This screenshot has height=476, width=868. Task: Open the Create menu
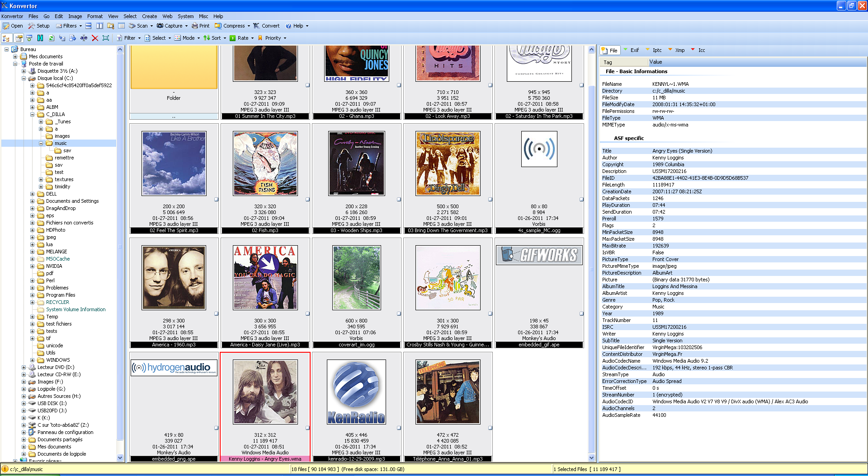(149, 16)
